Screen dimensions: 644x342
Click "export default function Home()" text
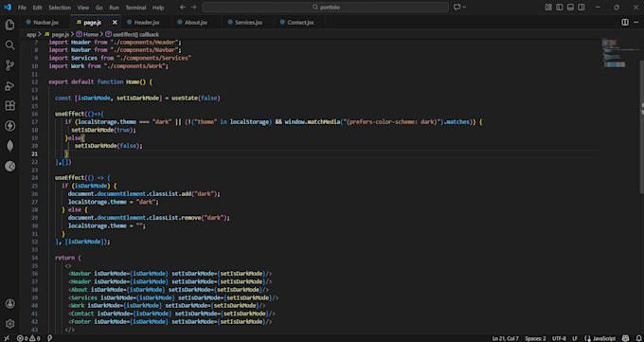coord(98,81)
